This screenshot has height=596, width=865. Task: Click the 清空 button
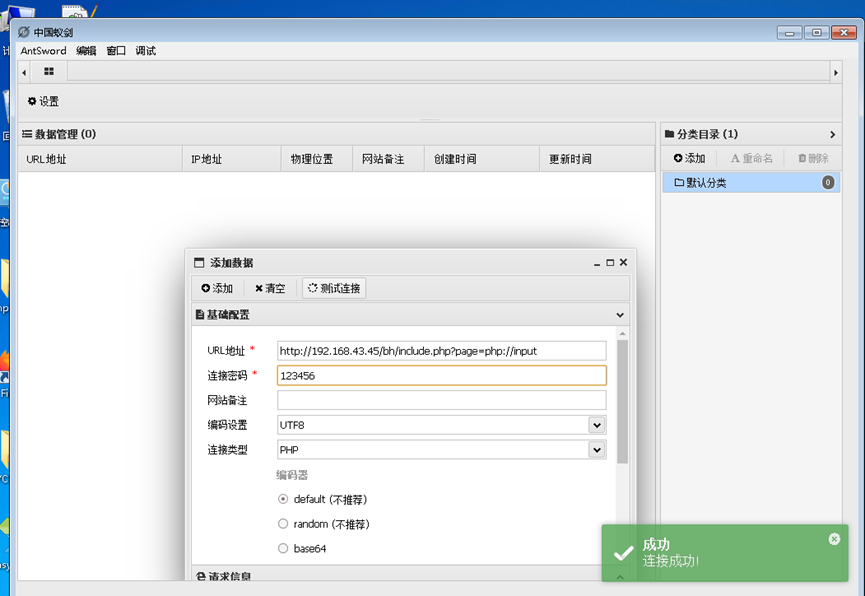coord(270,288)
